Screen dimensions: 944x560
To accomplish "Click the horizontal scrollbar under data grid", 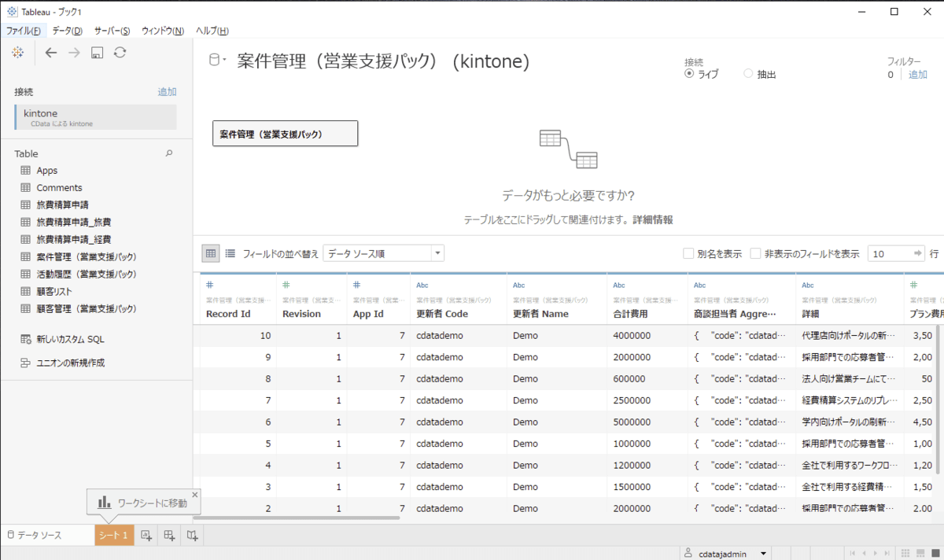I will click(297, 518).
